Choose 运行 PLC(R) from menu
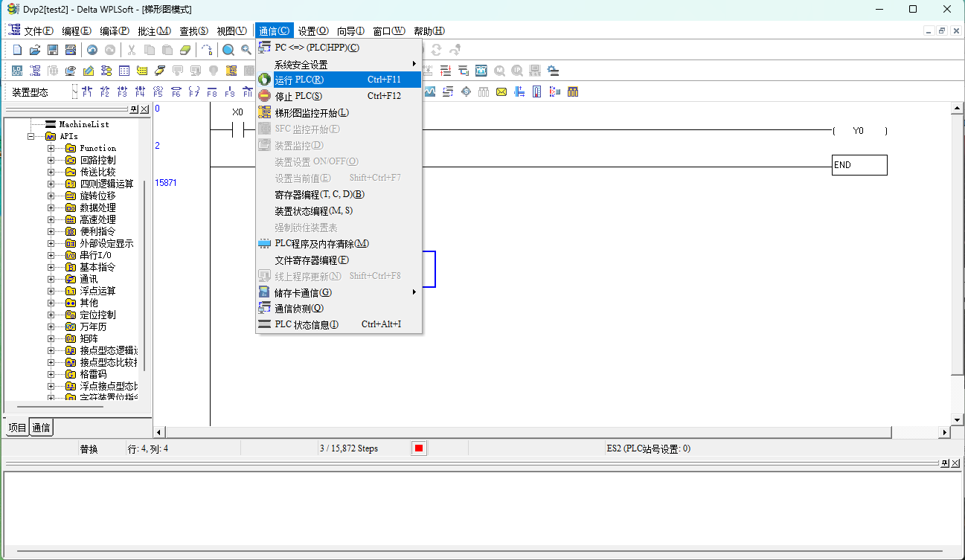Image resolution: width=965 pixels, height=560 pixels. 339,80
